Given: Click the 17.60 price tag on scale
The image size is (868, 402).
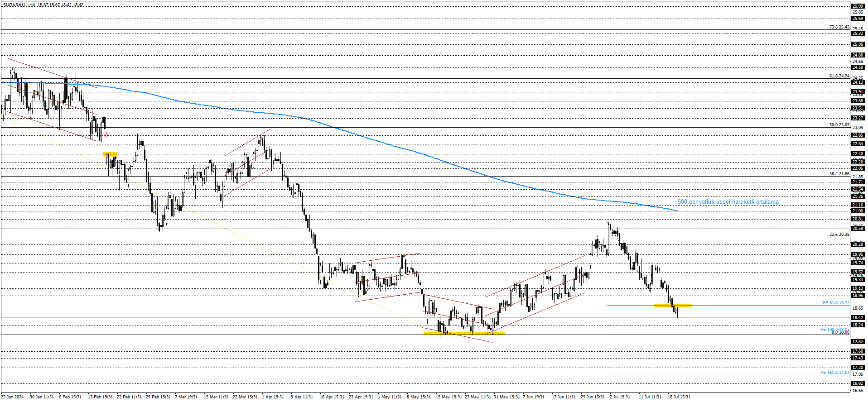Looking at the screenshot, I should point(858,351).
